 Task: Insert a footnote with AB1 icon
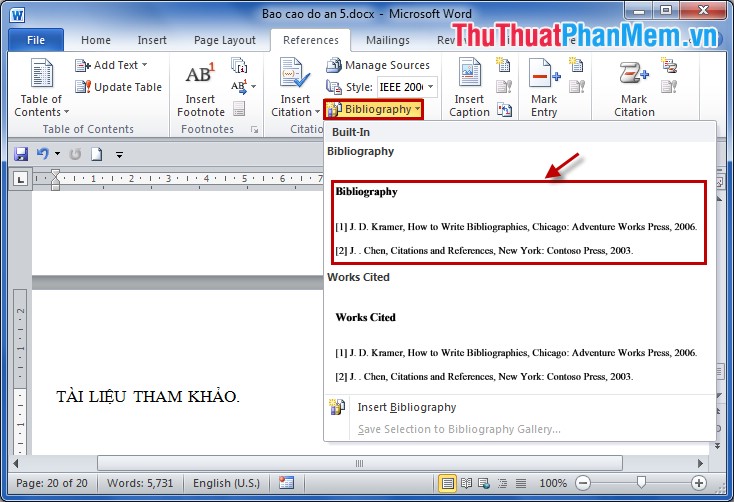tap(201, 88)
